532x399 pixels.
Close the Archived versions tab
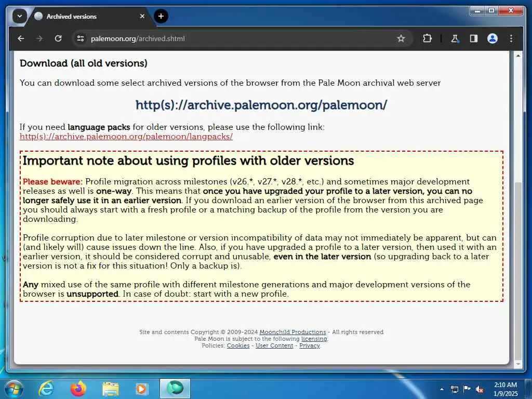[x=142, y=16]
